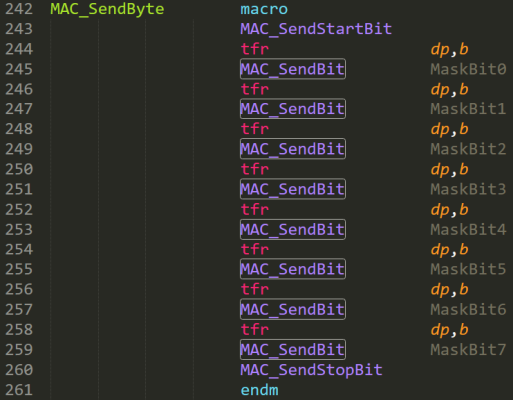513x400 pixels.
Task: Click line number 255 in gutter
Action: click(x=19, y=269)
